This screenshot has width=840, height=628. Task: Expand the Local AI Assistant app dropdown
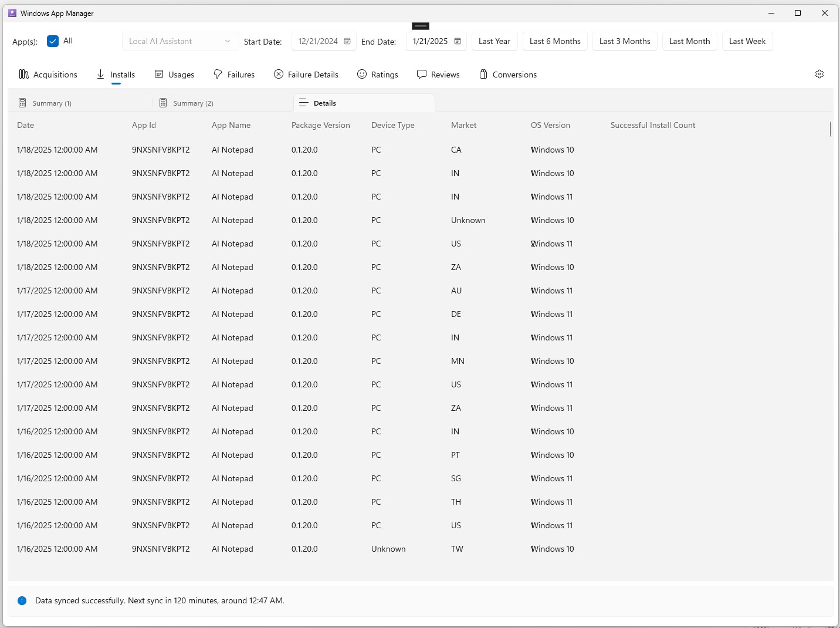(181, 41)
